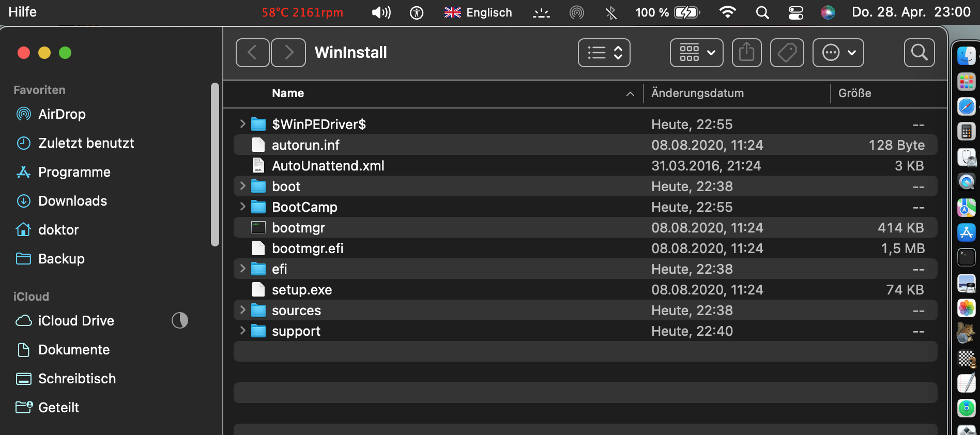980x435 pixels.
Task: Open the group-by dropdown in toolbar
Action: coord(696,53)
